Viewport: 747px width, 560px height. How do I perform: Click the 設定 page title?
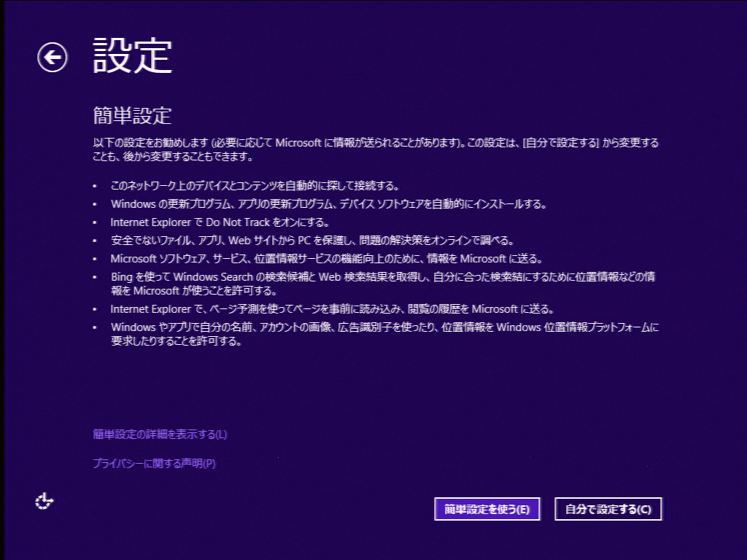coord(133,56)
